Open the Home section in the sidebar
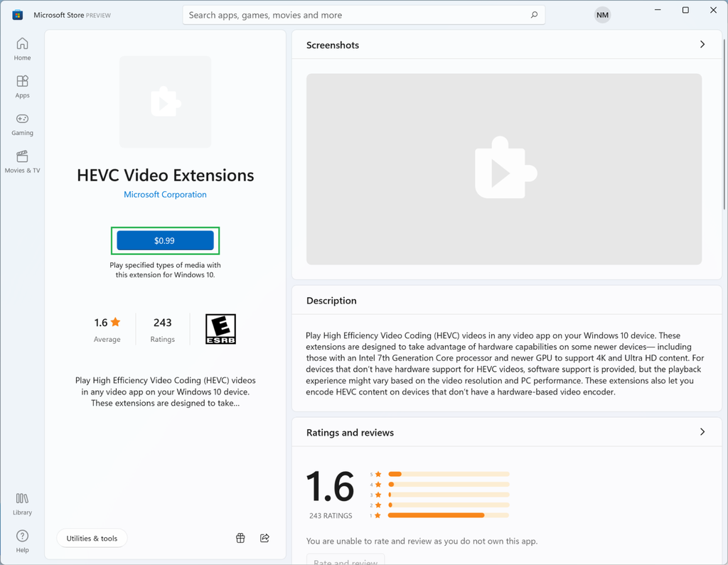 click(x=22, y=48)
